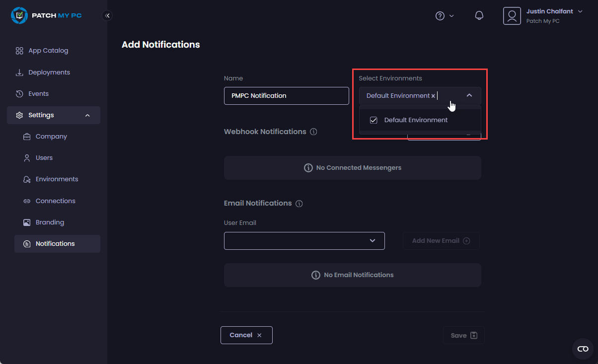Collapse the Settings sidebar section
Image resolution: width=598 pixels, height=364 pixels.
click(x=87, y=115)
